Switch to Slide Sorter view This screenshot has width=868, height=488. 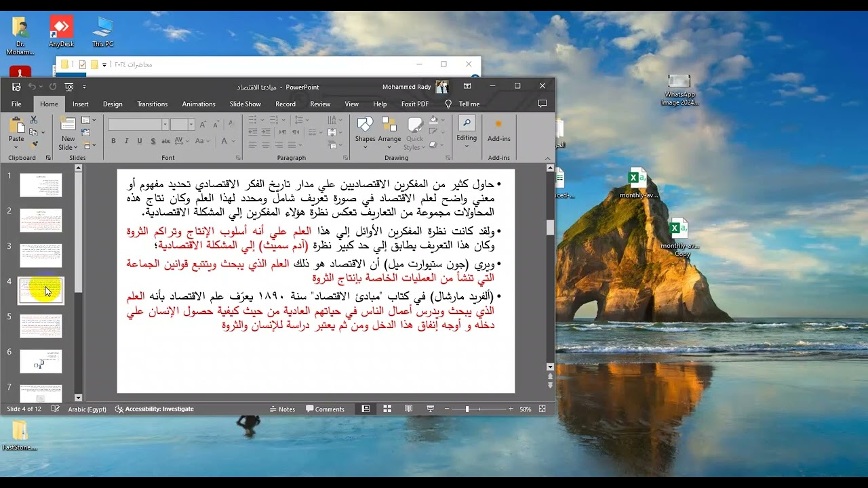[387, 409]
